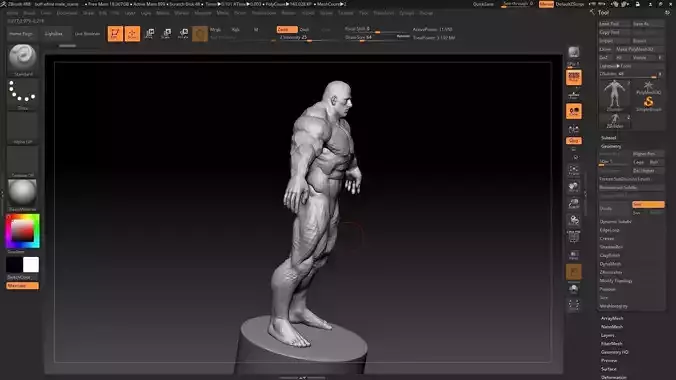676x380 pixels.
Task: Click the Move view navigation icon
Action: (x=573, y=186)
